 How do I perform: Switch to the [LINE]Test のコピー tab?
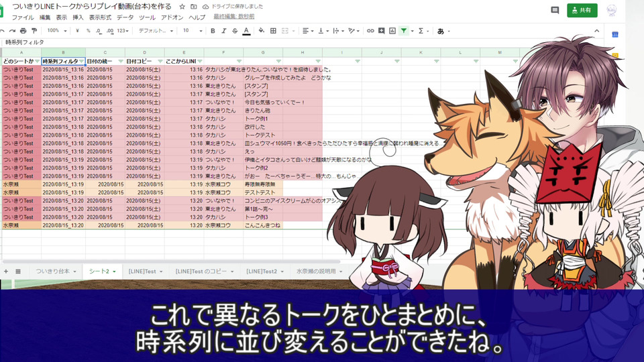click(204, 271)
